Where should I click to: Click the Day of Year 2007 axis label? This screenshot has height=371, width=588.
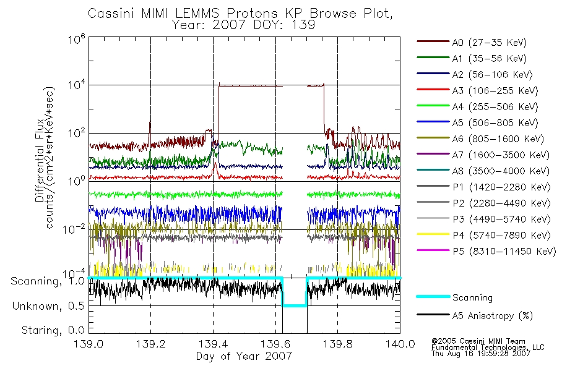point(244,356)
